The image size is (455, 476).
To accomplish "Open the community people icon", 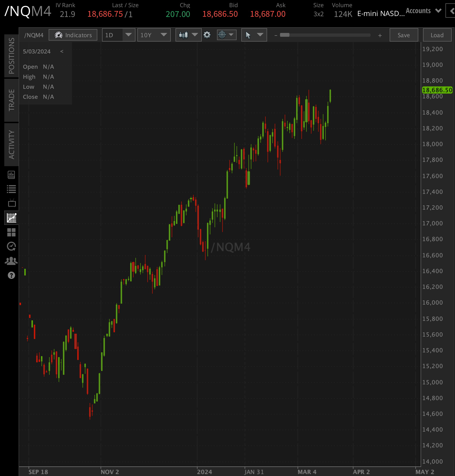I will coord(11,261).
